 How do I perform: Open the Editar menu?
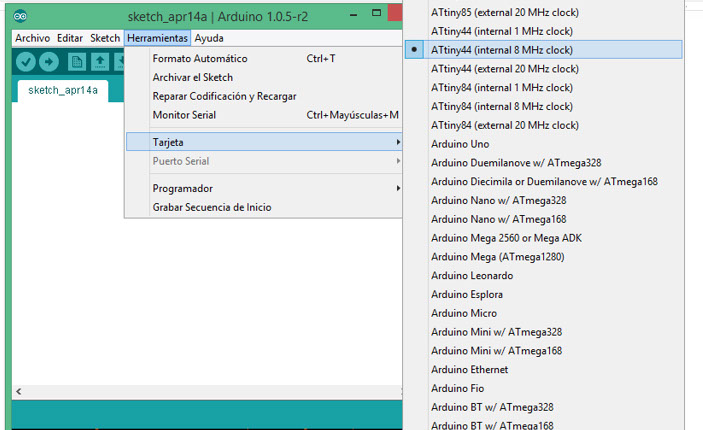point(70,38)
